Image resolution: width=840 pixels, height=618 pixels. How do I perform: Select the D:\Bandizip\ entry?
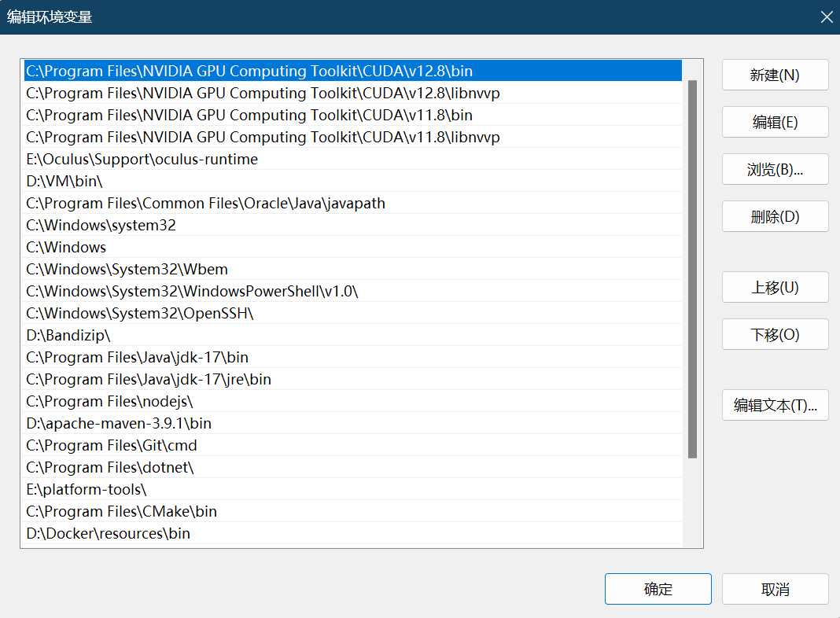coord(353,335)
